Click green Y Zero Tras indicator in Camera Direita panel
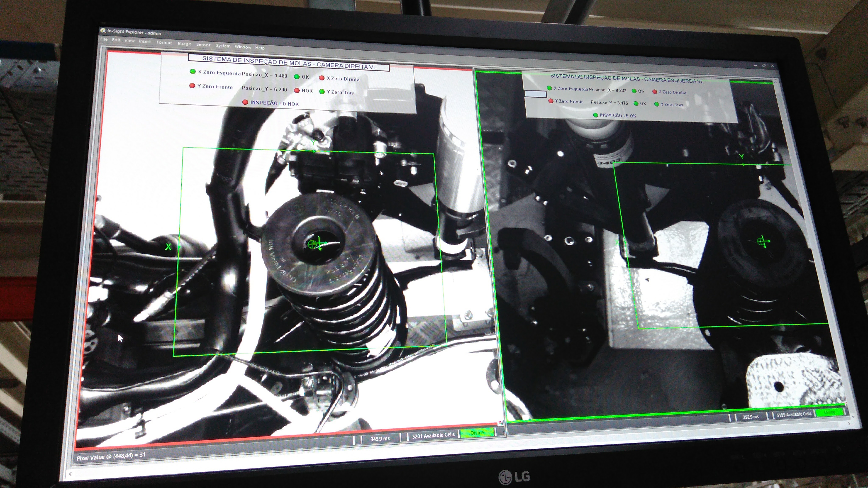868x488 pixels. [322, 91]
